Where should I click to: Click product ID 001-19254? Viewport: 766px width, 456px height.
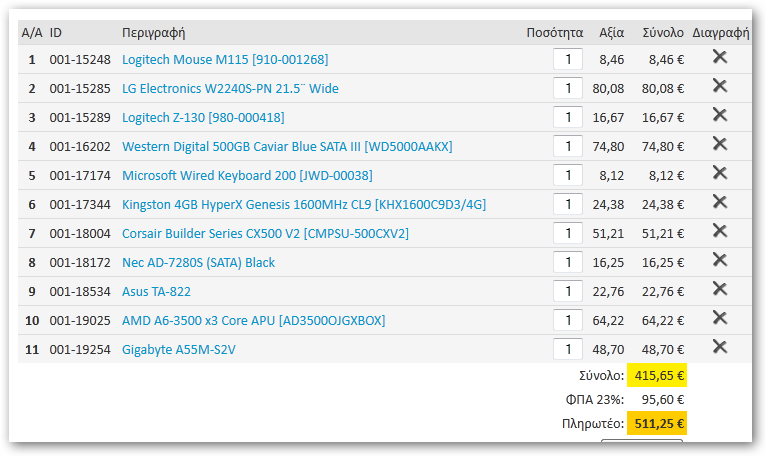click(80, 350)
